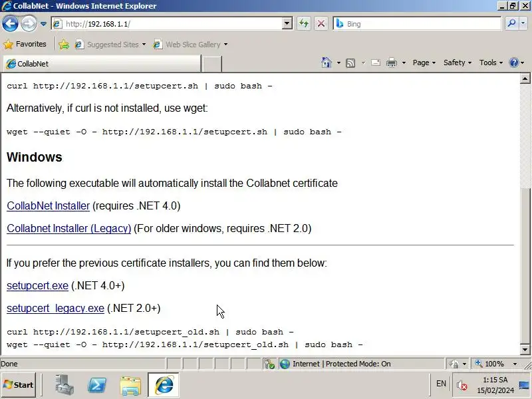Click the Add to Favorites Bar icon
532x399 pixels.
click(63, 45)
